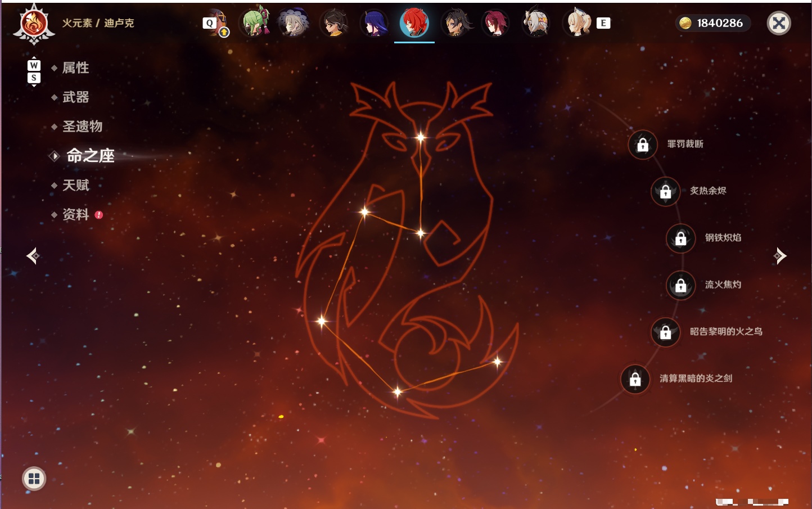The width and height of the screenshot is (812, 509).
Task: Go to next character with right arrow
Action: [x=780, y=256]
